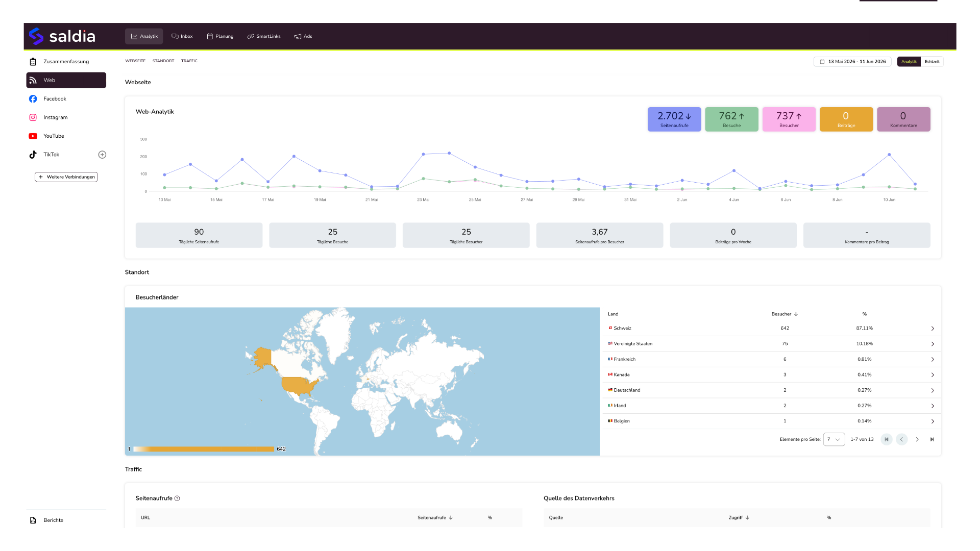Toggle the Kommentare 0 series card
This screenshot has height=551, width=980.
coord(903,119)
